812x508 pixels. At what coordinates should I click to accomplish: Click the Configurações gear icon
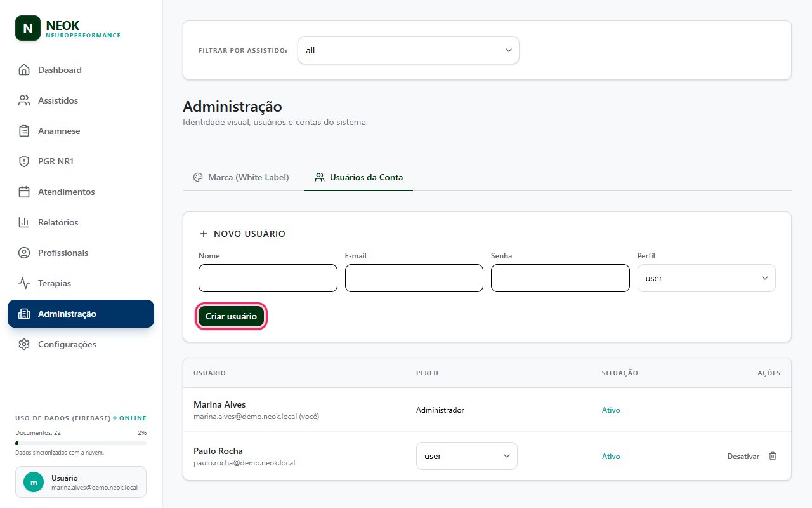point(24,344)
